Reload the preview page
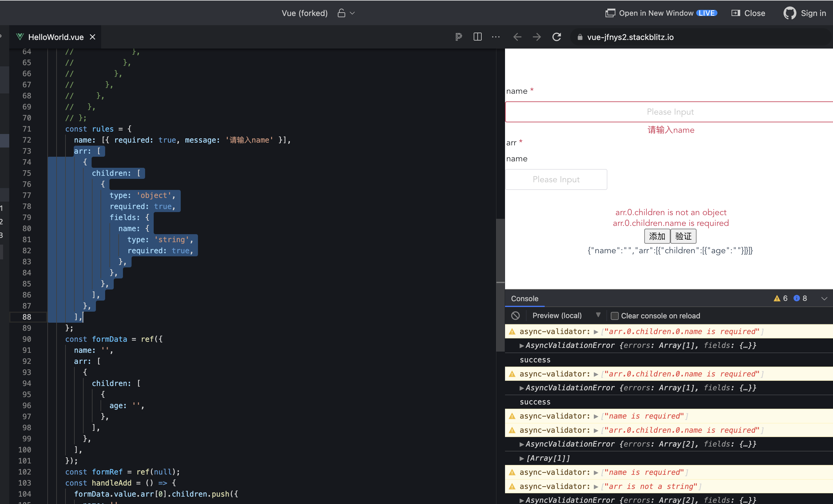Viewport: 833px width, 504px height. [556, 37]
